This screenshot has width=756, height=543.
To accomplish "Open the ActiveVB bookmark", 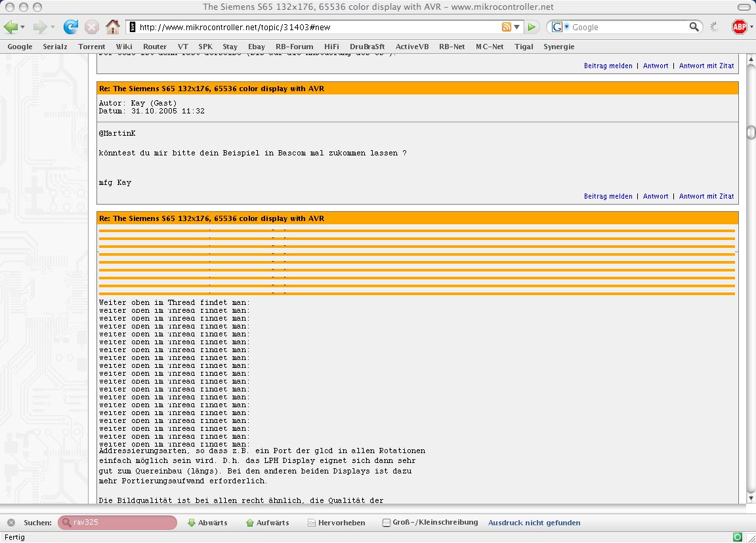I will 412,47.
